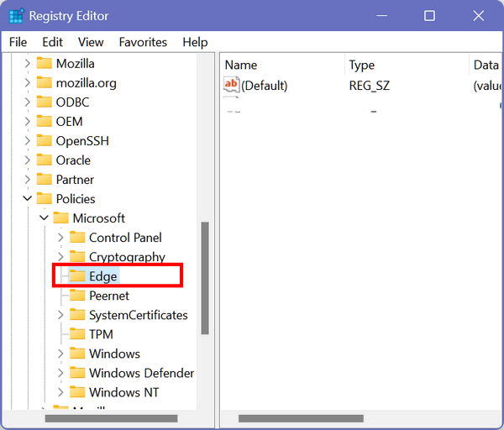
Task: Click the Peernet folder icon
Action: pyautogui.click(x=77, y=295)
